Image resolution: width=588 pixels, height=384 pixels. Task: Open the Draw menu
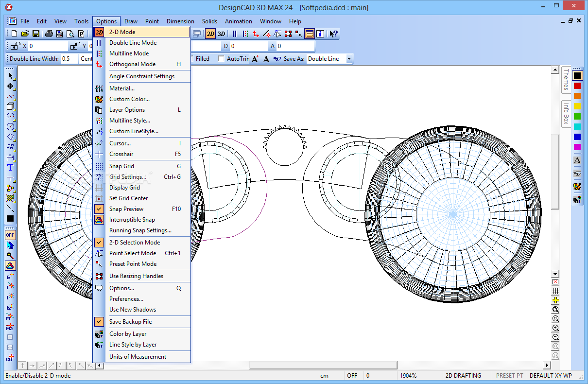pos(131,21)
